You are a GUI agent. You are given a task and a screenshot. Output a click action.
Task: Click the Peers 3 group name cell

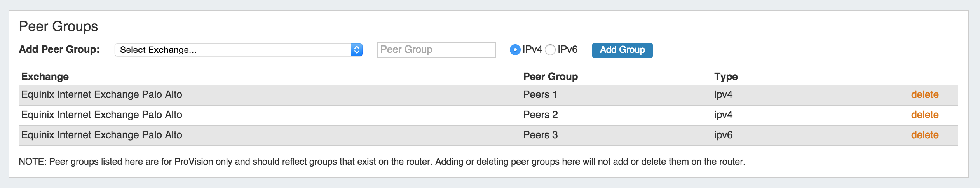pos(540,135)
